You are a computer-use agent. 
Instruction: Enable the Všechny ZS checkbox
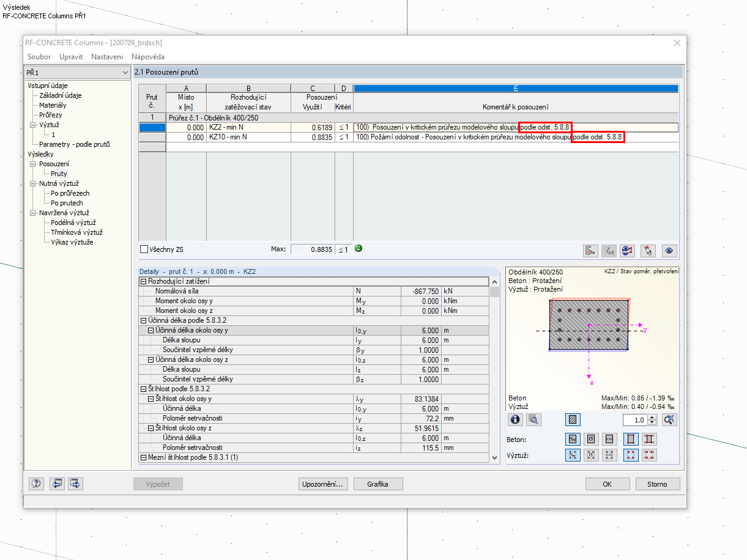(x=144, y=249)
